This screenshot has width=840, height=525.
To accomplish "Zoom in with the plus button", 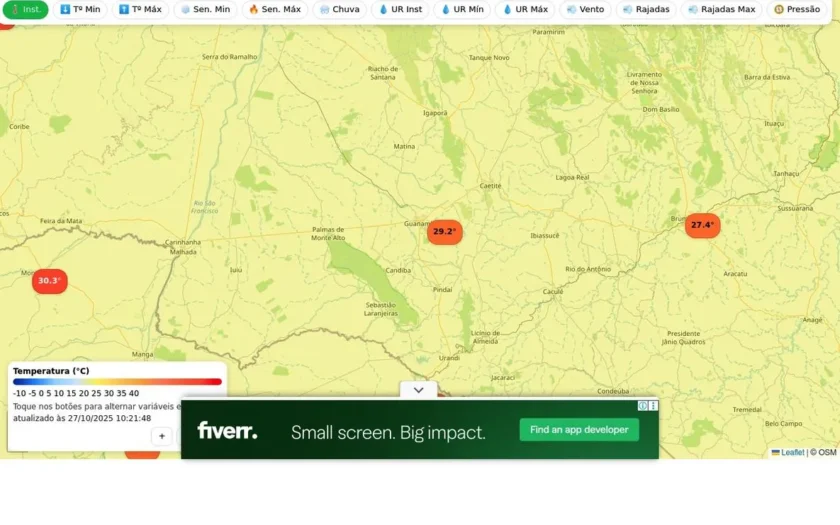I will coord(162,436).
